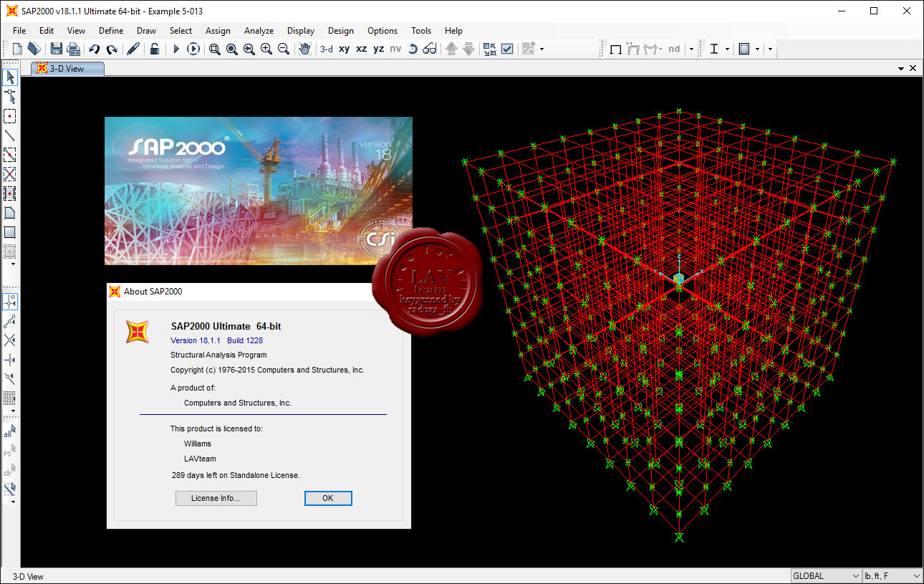Toggle perspective view with the glasses icon
The width and height of the screenshot is (924, 584).
(x=430, y=49)
